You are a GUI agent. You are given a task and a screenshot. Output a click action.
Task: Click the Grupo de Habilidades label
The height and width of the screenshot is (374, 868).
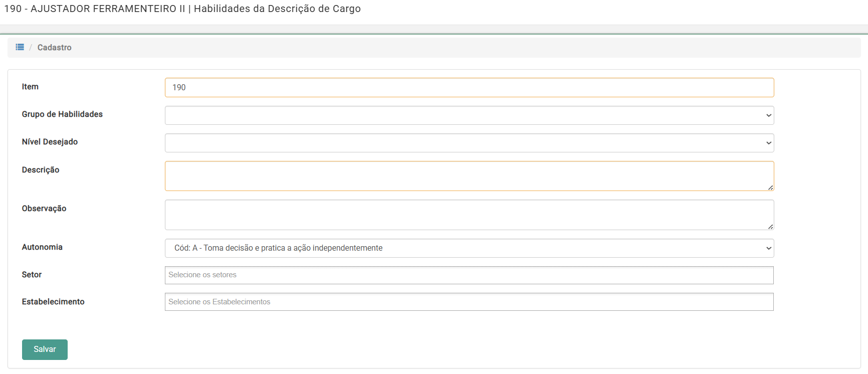pyautogui.click(x=62, y=114)
